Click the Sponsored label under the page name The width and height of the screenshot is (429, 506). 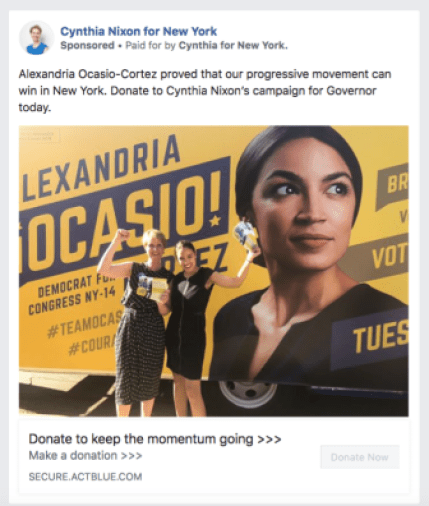[x=87, y=45]
